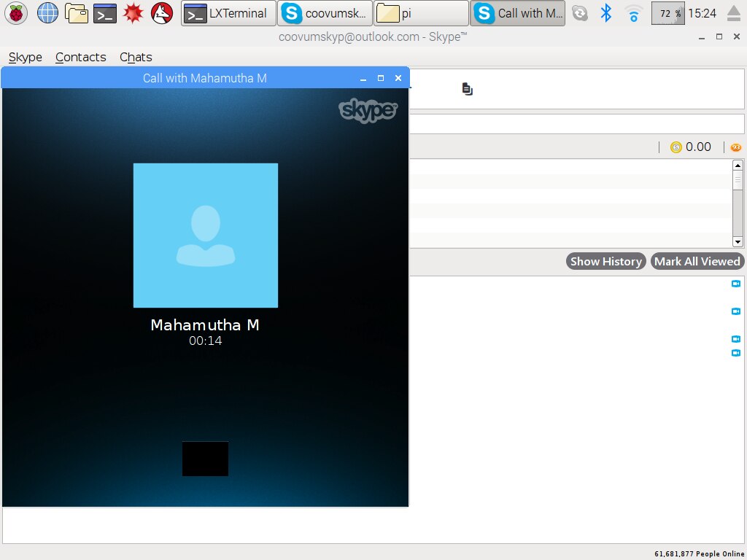Click the CPU usage 72% monitor

point(668,13)
